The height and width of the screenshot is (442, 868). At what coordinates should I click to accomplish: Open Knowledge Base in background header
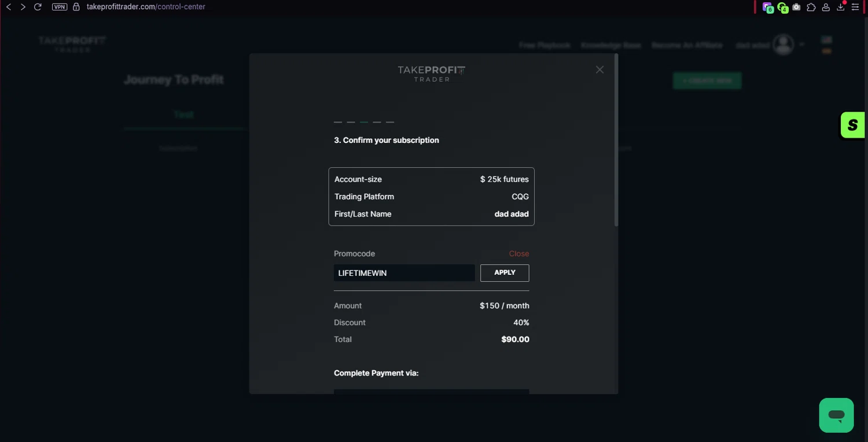(611, 45)
